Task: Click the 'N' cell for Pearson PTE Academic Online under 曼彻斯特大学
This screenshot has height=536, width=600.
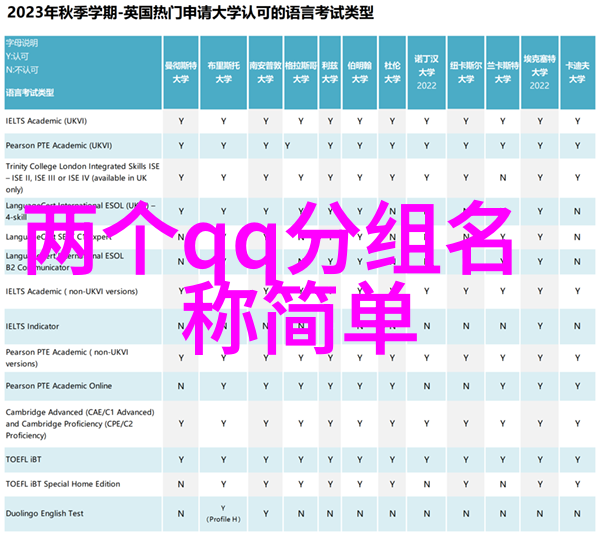Action: coord(181,386)
